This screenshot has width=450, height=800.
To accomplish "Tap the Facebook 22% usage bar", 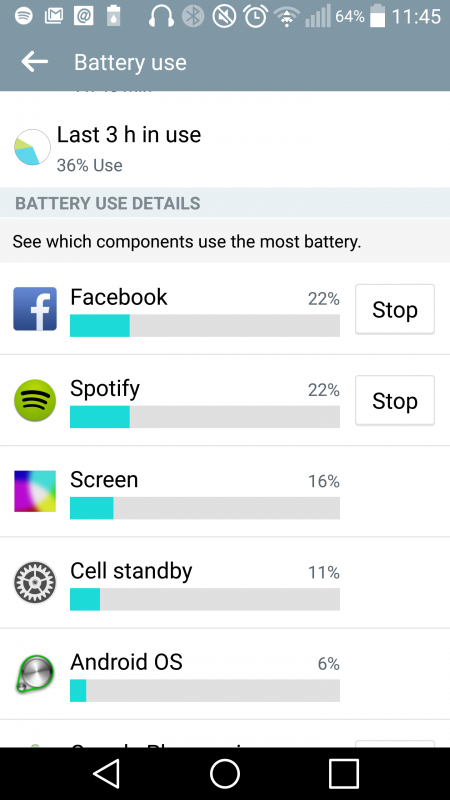I will click(x=205, y=326).
